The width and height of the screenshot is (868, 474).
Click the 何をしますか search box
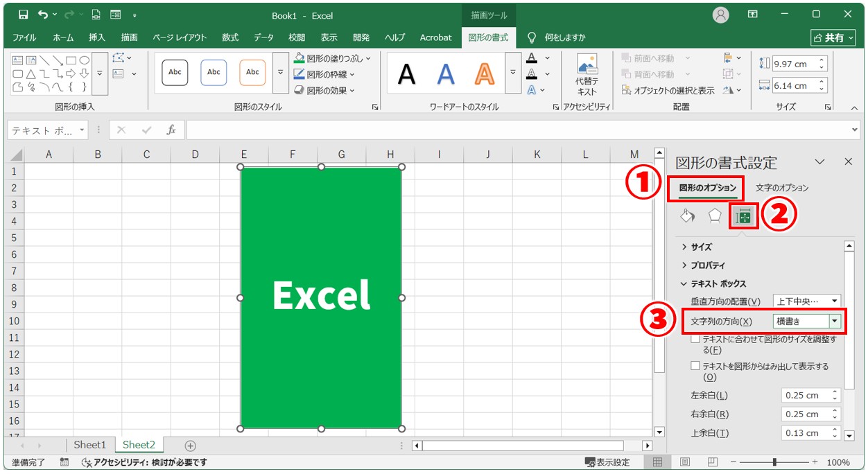pyautogui.click(x=556, y=37)
